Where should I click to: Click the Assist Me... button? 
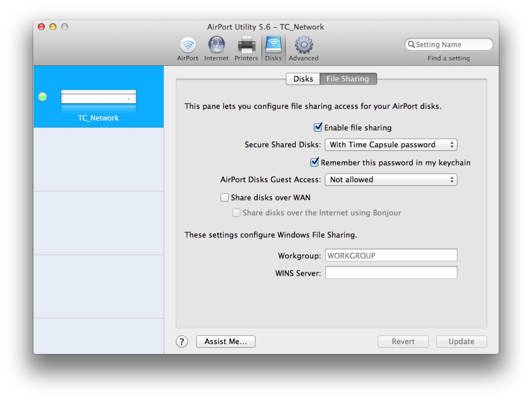pyautogui.click(x=226, y=342)
